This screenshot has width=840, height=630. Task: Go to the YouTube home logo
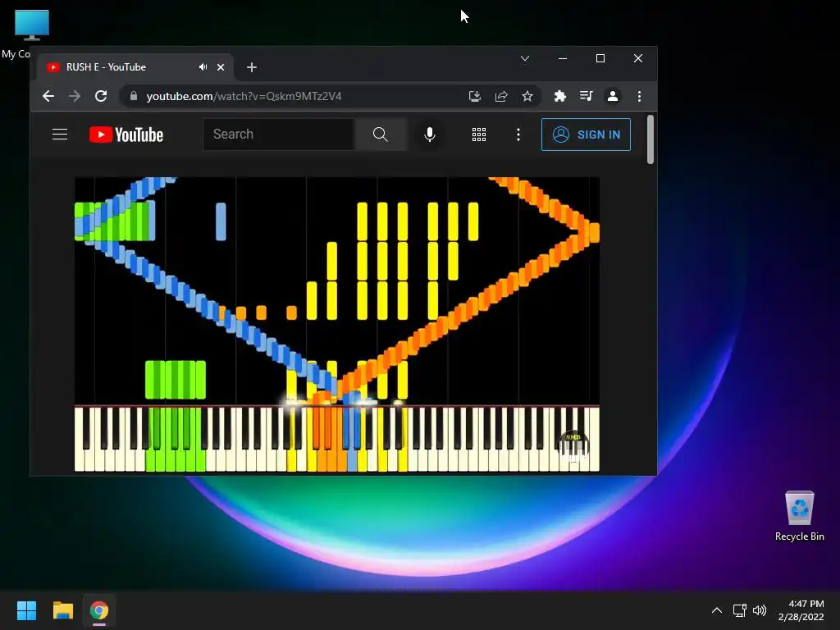click(x=126, y=135)
